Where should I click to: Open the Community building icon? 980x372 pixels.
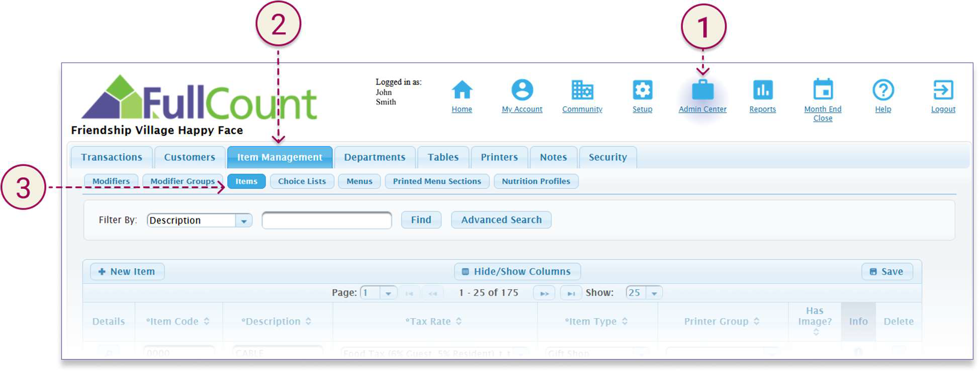582,91
